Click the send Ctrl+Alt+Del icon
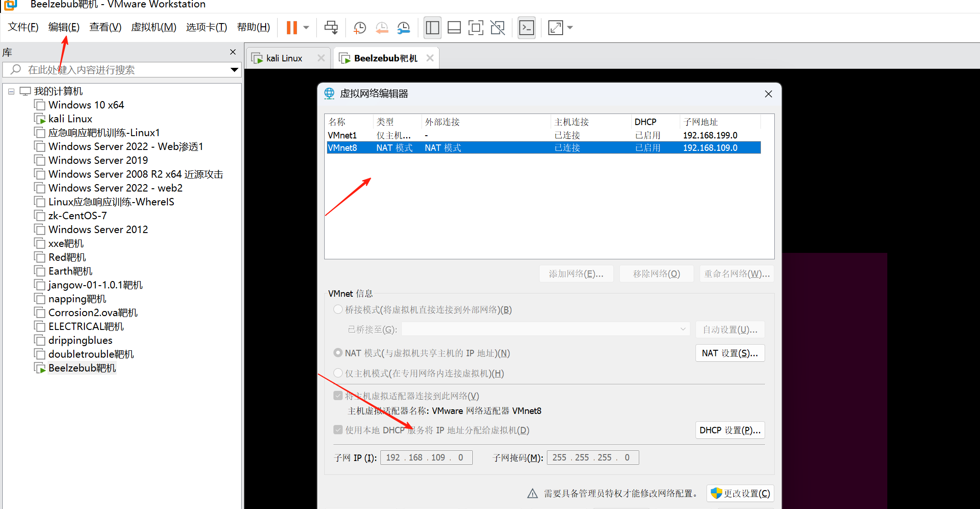The height and width of the screenshot is (509, 980). pos(331,27)
